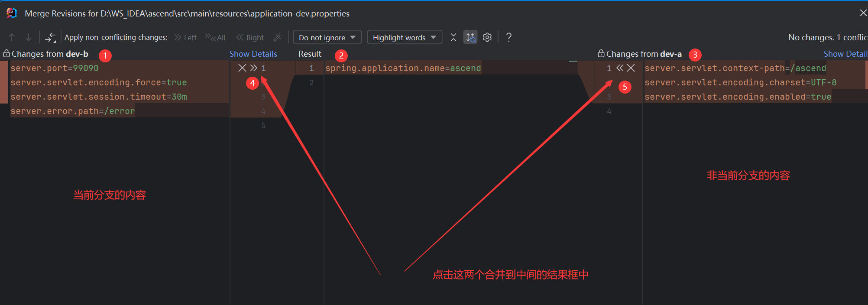Apply non-conflicting changes from Left
The height and width of the screenshot is (305, 868).
point(185,37)
